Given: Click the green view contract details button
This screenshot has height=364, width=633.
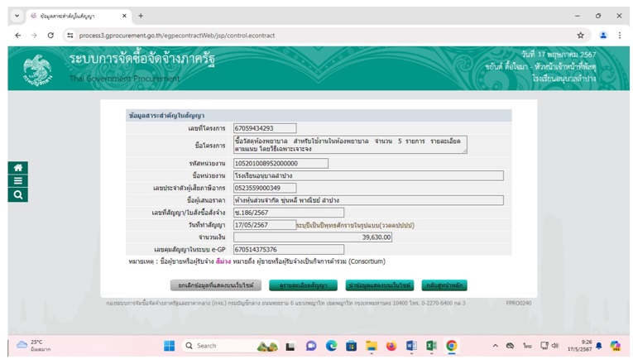Looking at the screenshot, I should [x=303, y=285].
